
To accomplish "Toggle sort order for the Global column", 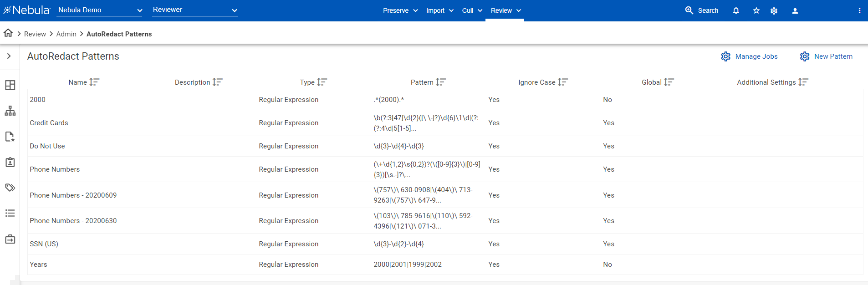I will pos(669,82).
